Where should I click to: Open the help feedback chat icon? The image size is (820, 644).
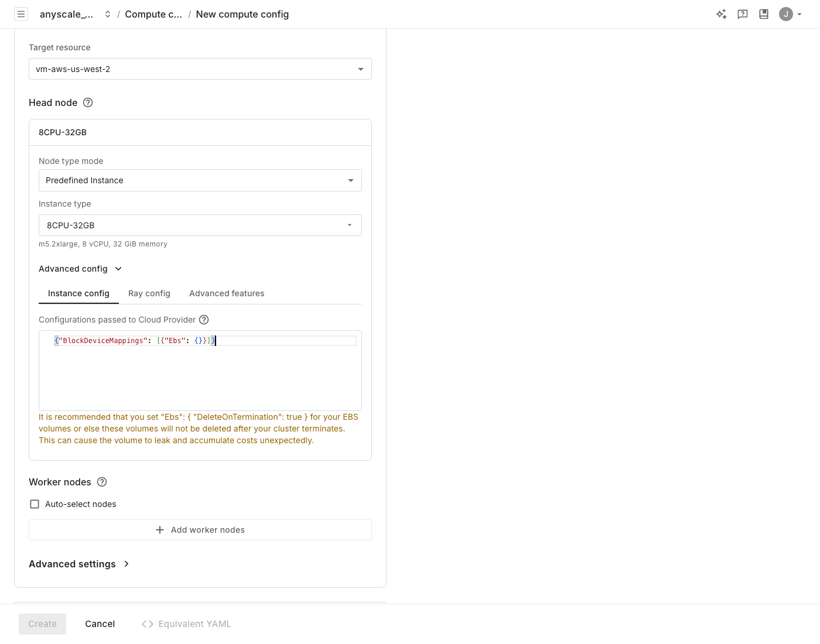point(743,14)
